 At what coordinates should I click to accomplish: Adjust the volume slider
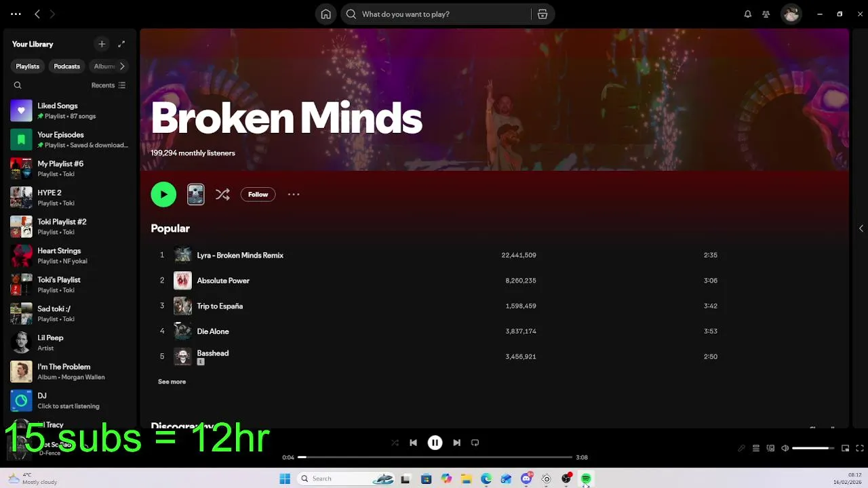point(813,448)
